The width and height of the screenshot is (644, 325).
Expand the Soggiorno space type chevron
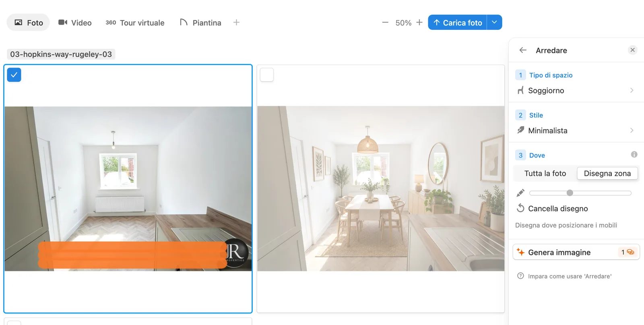pos(632,90)
